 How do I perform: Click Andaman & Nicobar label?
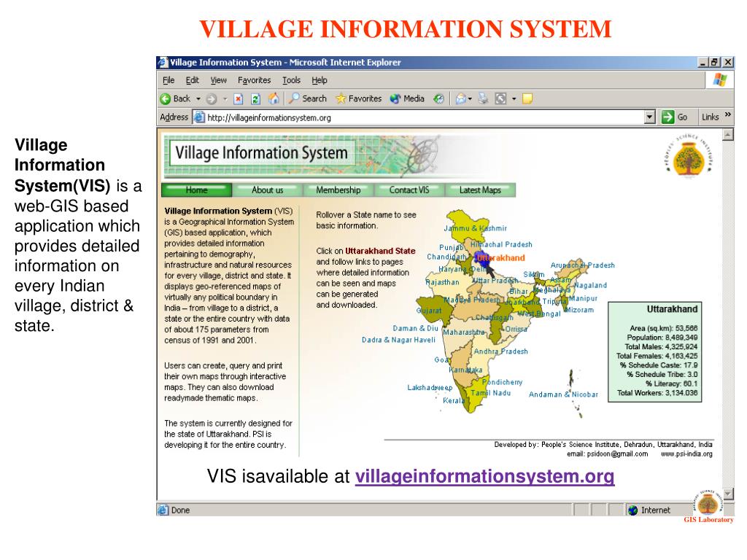(564, 394)
